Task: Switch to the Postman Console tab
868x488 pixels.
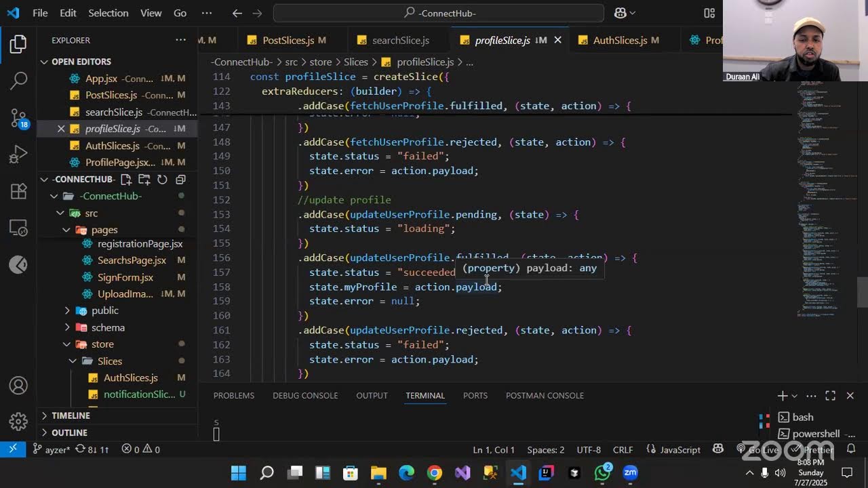Action: [x=545, y=396]
